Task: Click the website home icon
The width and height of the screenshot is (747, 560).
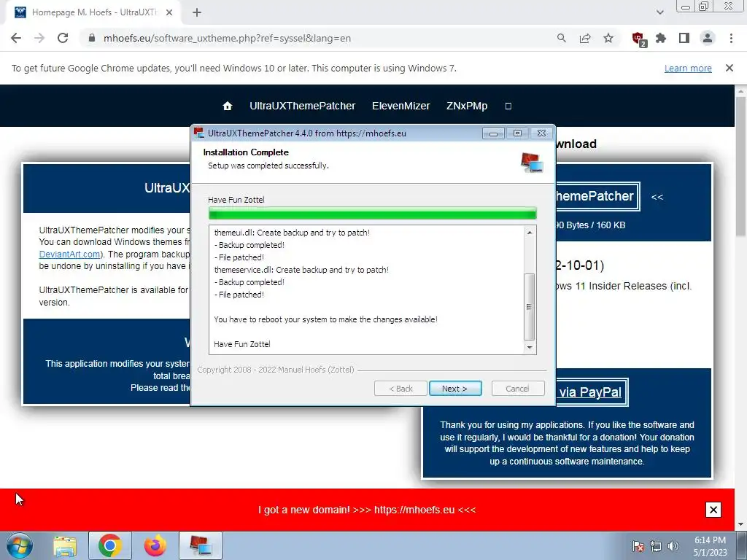Action: (228, 106)
